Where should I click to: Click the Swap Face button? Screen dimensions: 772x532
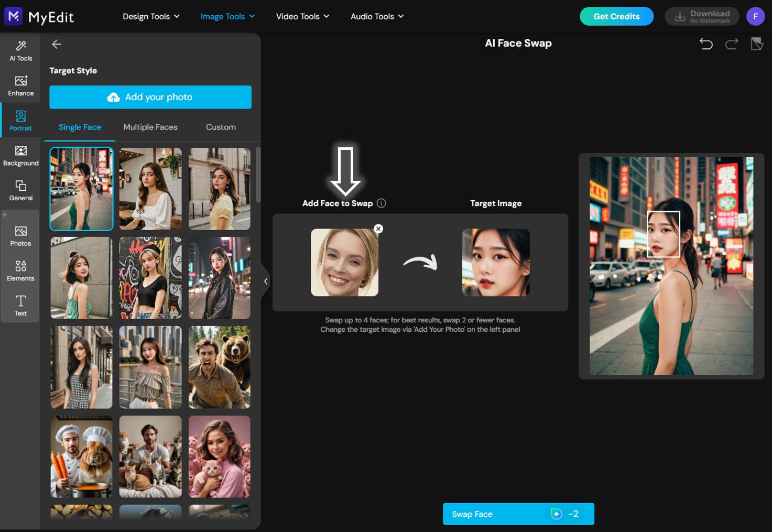[518, 514]
